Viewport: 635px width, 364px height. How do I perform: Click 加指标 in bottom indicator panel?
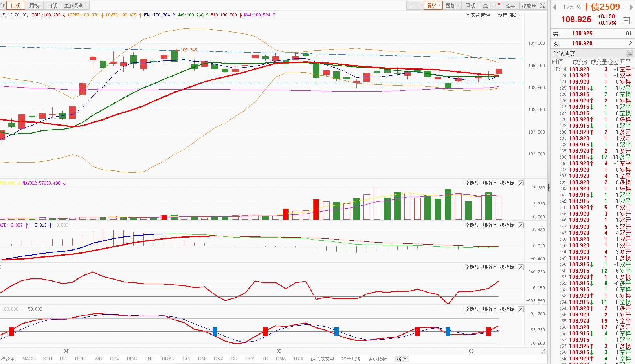coord(490,309)
